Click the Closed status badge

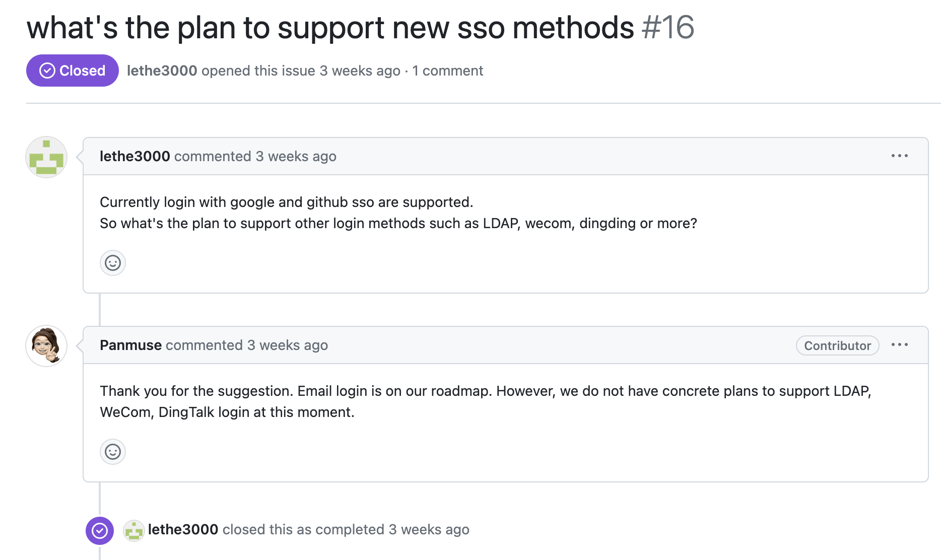[73, 71]
